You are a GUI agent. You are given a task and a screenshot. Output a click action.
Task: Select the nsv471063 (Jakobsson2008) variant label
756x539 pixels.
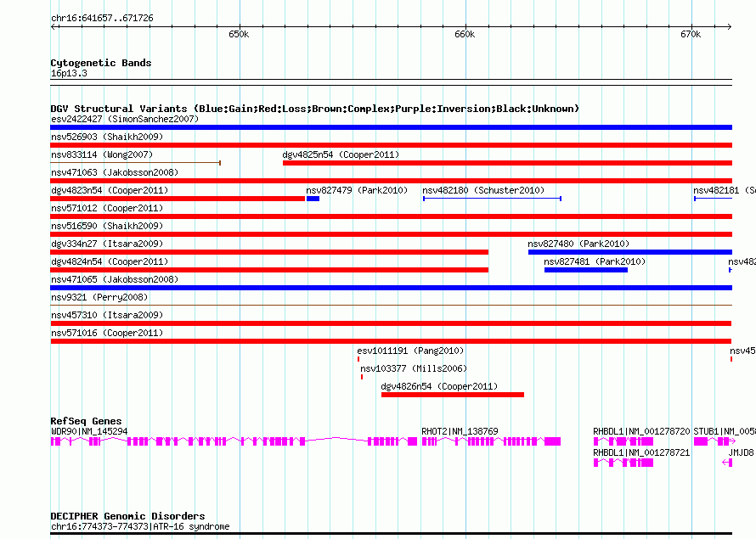pos(115,172)
